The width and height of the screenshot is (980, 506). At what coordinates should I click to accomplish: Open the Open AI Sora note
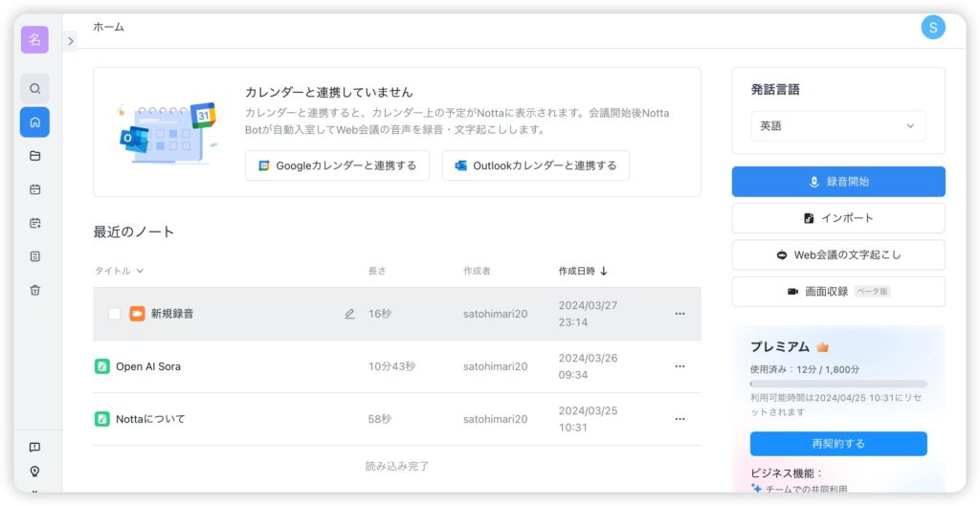click(x=148, y=366)
